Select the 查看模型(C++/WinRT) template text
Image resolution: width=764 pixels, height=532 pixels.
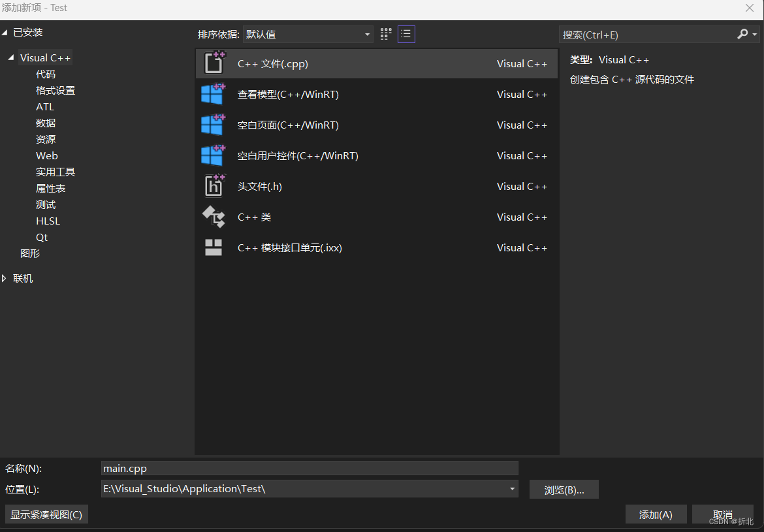pyautogui.click(x=288, y=95)
